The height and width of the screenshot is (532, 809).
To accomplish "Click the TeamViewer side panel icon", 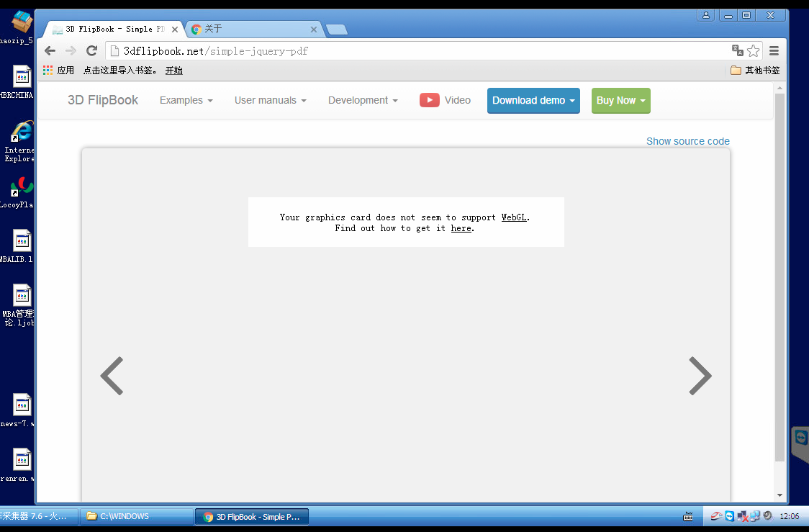I will (801, 438).
